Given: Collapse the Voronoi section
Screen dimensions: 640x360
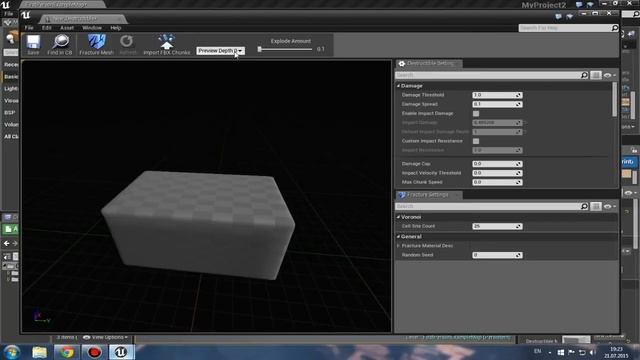Looking at the screenshot, I should [398, 217].
